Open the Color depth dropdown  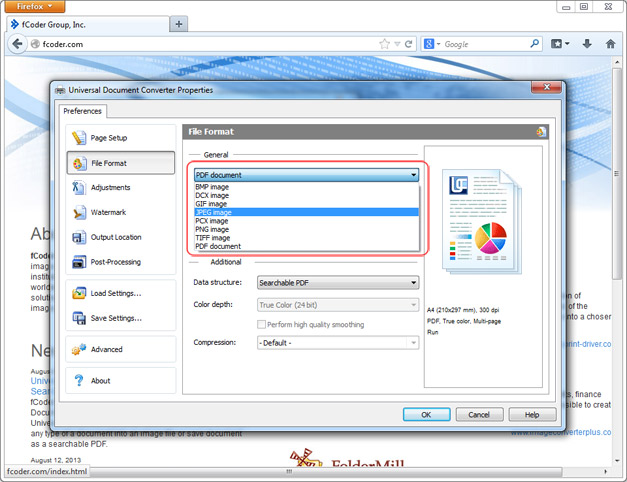click(x=338, y=305)
